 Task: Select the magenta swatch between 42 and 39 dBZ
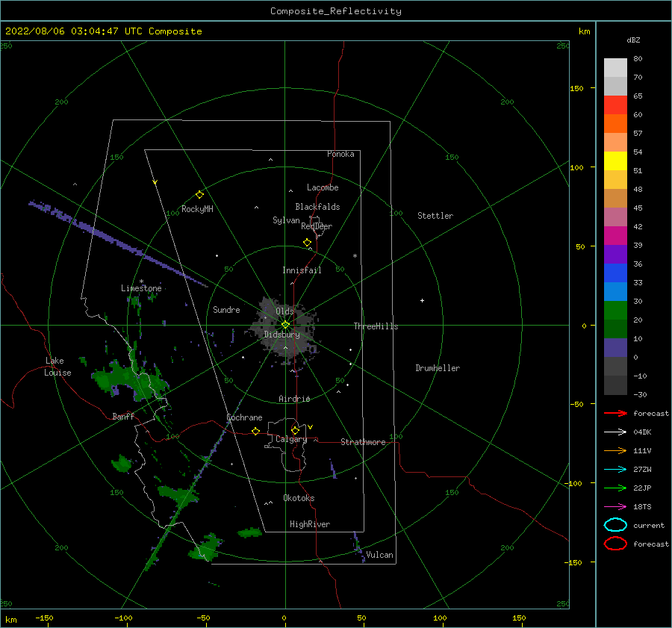(x=615, y=235)
